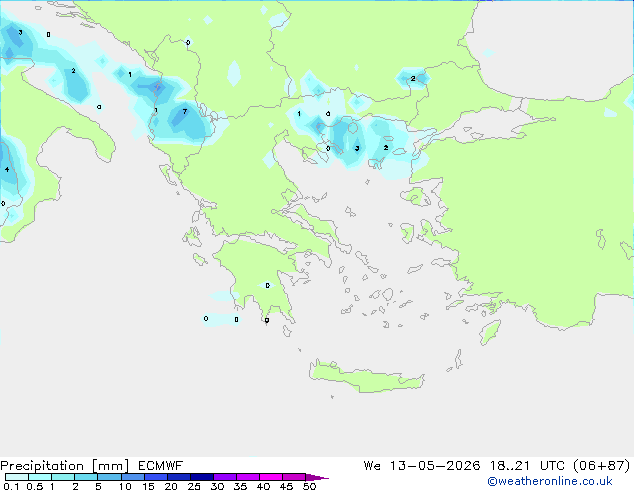
Task: Click the 'Precipitation' title word
Action: click(42, 466)
